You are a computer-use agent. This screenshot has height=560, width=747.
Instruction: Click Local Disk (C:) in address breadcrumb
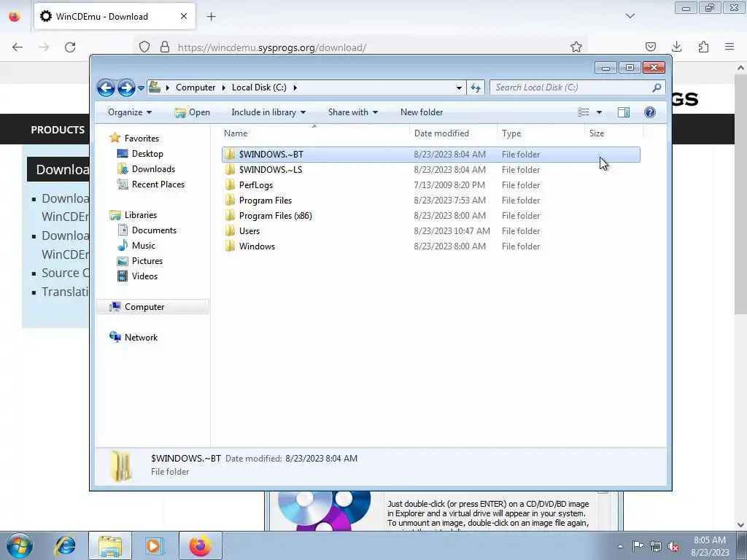pyautogui.click(x=259, y=87)
